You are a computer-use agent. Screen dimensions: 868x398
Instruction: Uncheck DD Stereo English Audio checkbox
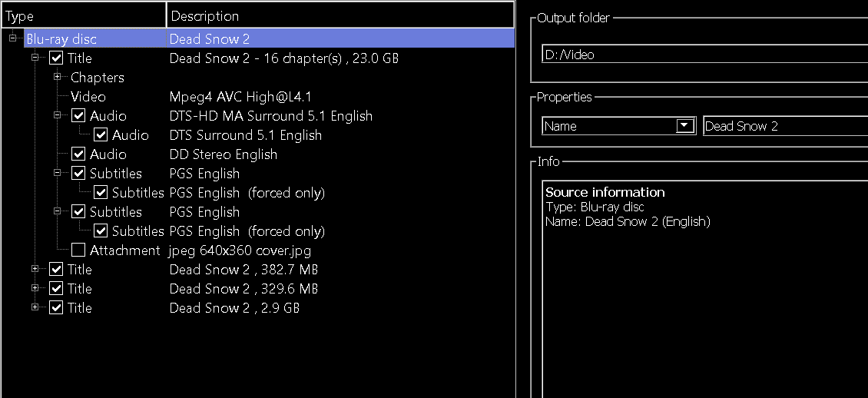(x=78, y=154)
